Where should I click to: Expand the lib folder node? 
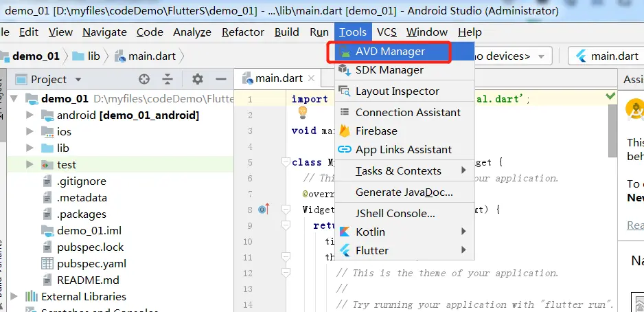click(x=30, y=148)
